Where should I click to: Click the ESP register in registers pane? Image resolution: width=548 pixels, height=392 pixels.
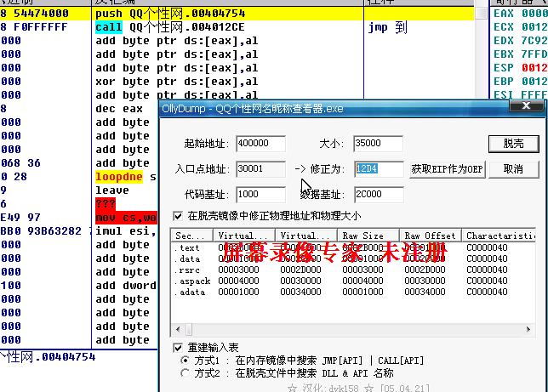504,68
